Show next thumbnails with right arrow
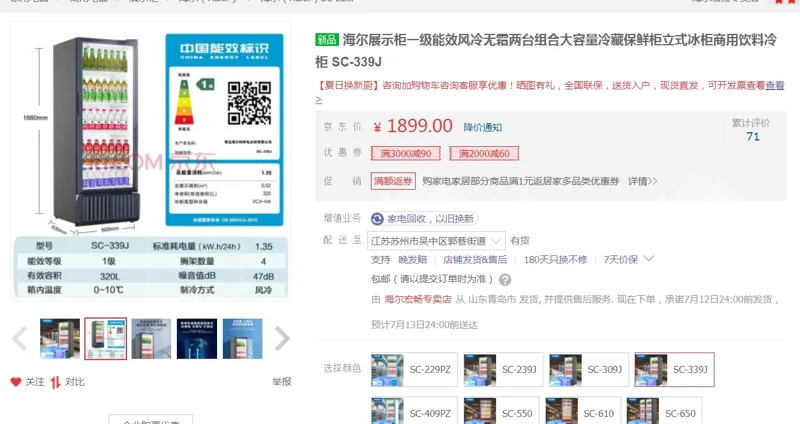The width and height of the screenshot is (800, 424). (x=282, y=338)
